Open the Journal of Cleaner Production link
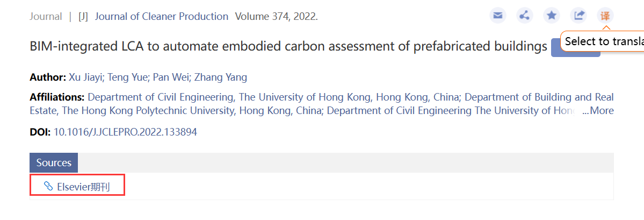644x220 pixels. 162,17
